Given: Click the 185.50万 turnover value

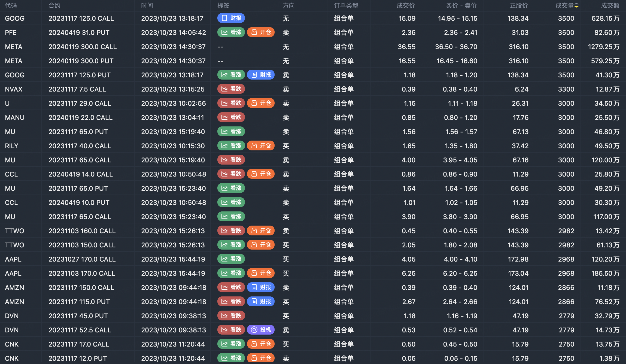Looking at the screenshot, I should (x=606, y=274).
